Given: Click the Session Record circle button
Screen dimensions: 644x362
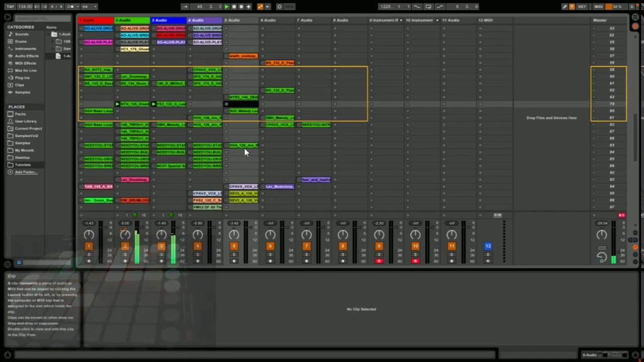Looking at the screenshot, I should (x=279, y=7).
